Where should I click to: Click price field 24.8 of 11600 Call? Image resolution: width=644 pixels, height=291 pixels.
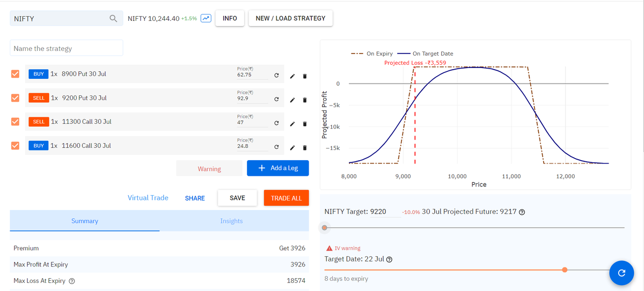[252, 146]
